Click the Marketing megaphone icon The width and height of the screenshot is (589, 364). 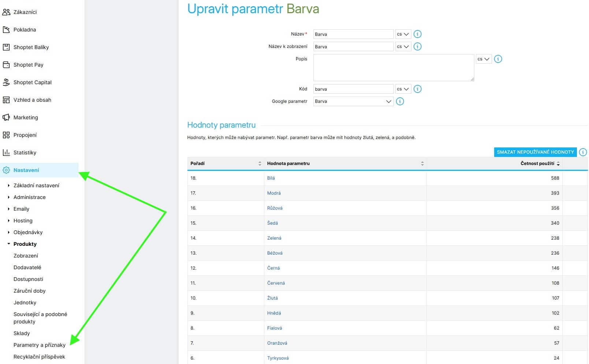pyautogui.click(x=6, y=117)
